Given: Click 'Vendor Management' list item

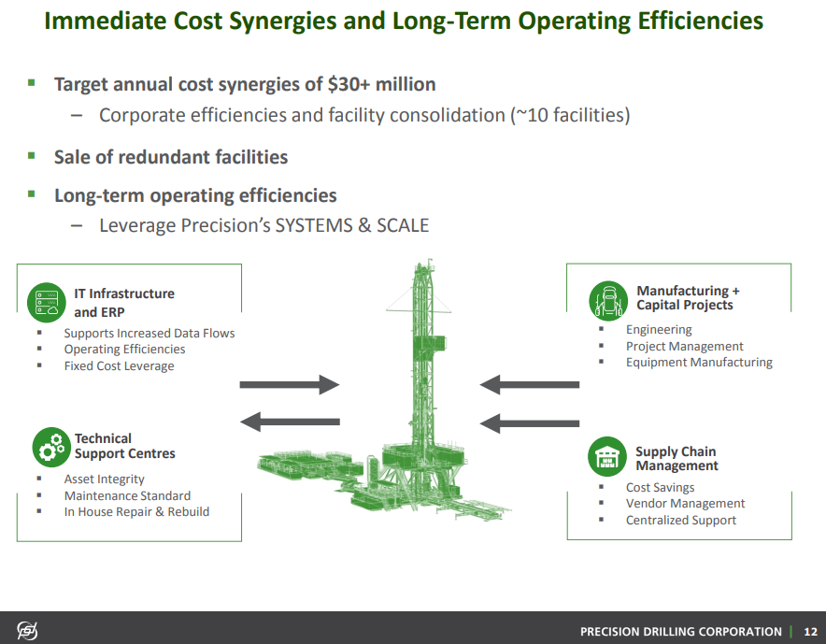Looking at the screenshot, I should pyautogui.click(x=685, y=503).
